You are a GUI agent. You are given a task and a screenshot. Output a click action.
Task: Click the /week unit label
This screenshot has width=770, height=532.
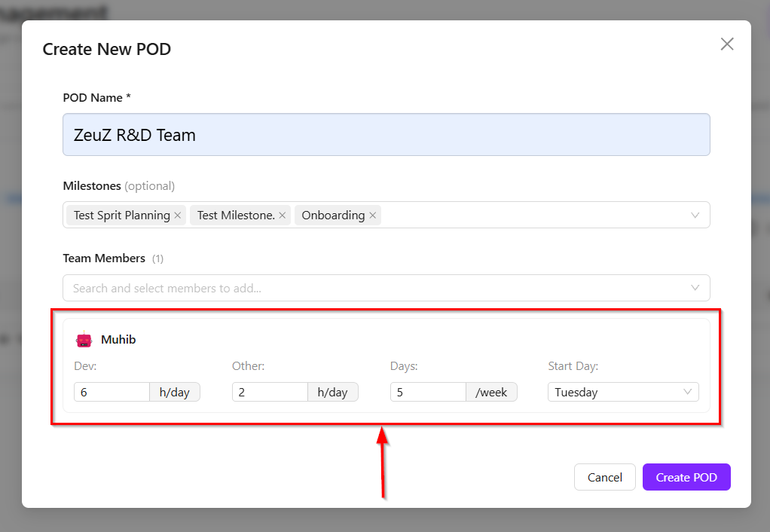491,392
